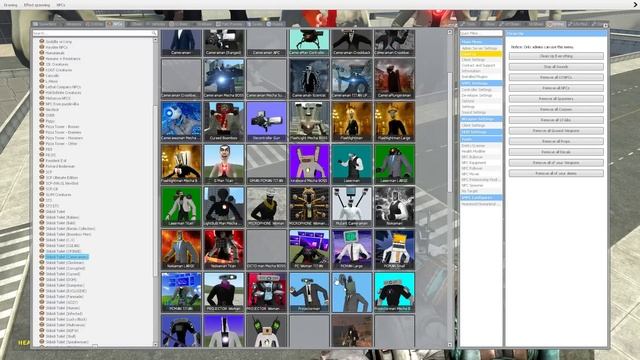
Task: Click the Remove all Props button
Action: point(556,141)
